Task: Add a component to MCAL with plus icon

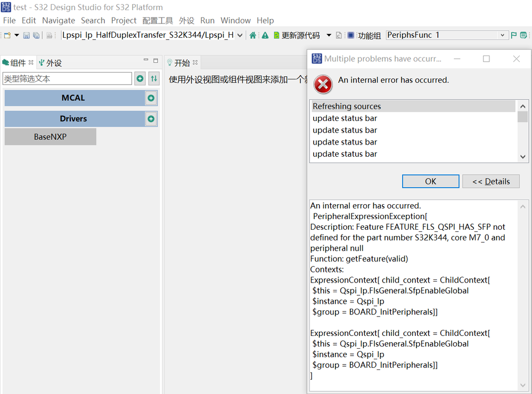Action: (x=151, y=98)
